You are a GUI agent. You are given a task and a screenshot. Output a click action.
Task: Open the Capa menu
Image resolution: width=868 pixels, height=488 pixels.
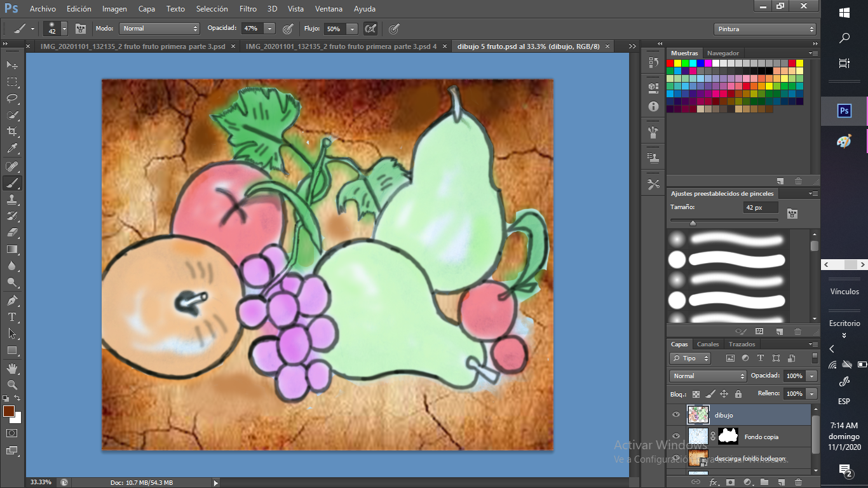pos(147,9)
